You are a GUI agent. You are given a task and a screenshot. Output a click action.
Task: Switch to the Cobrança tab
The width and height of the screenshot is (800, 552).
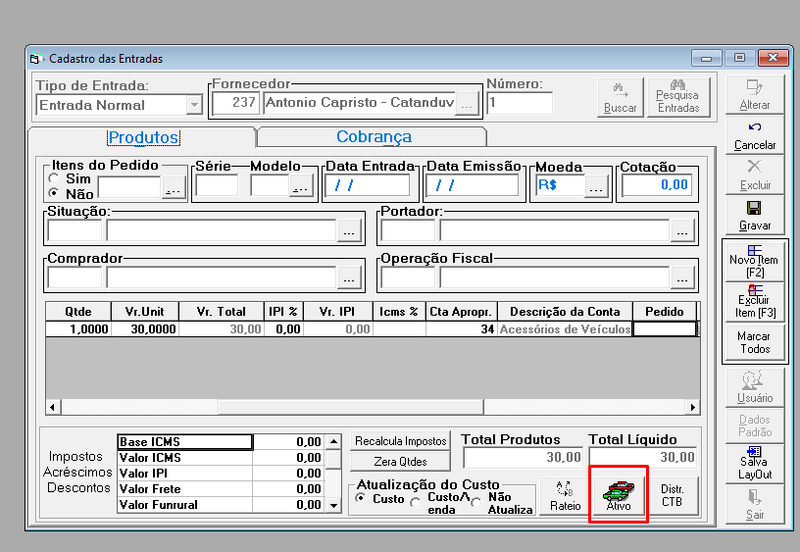(x=373, y=137)
